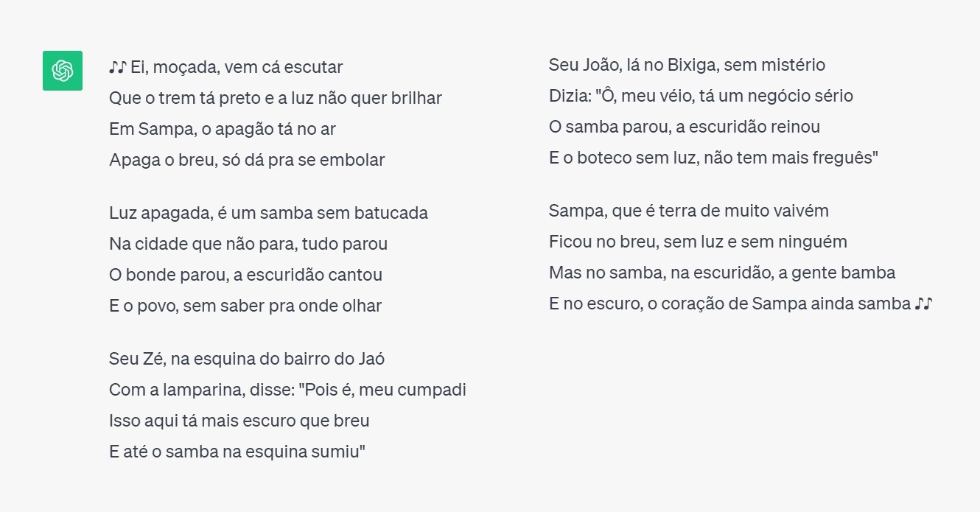The image size is (980, 512).
Task: Click the line 'Em Sampa, o apagão tá no ar'
Action: pyautogui.click(x=223, y=129)
